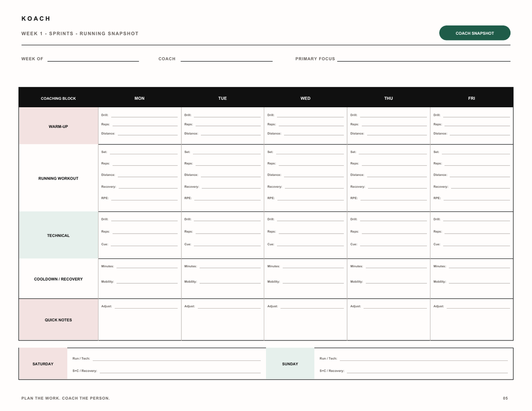The image size is (532, 411).
Task: Select the MON column header
Action: [139, 98]
